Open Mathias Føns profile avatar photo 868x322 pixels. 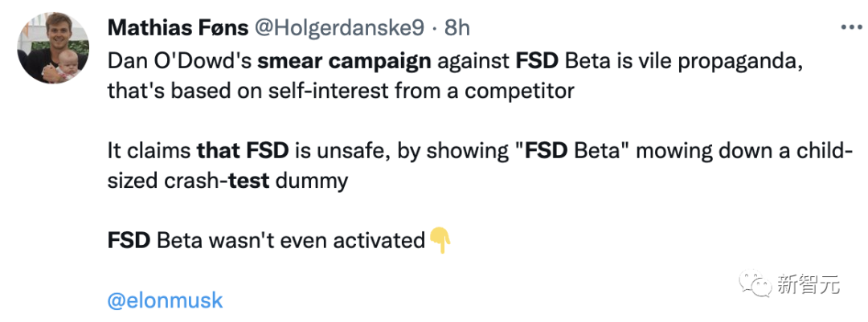point(53,50)
